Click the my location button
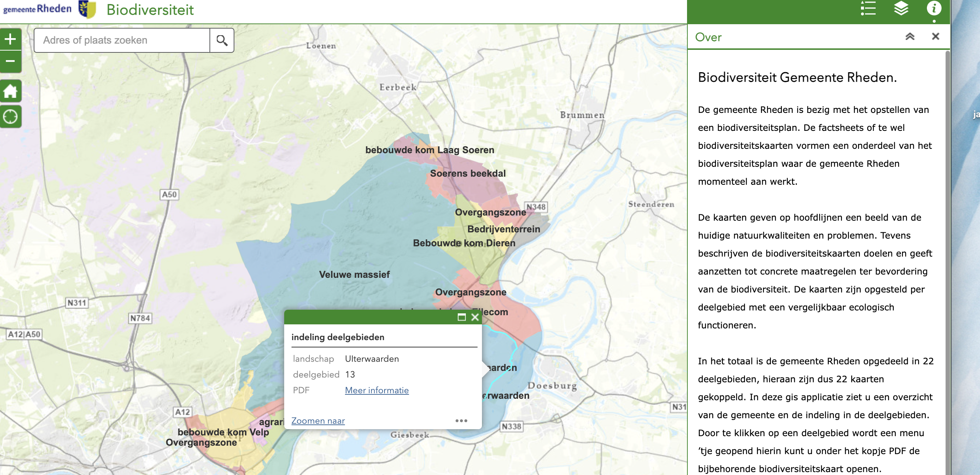The height and width of the screenshot is (475, 980). [10, 117]
